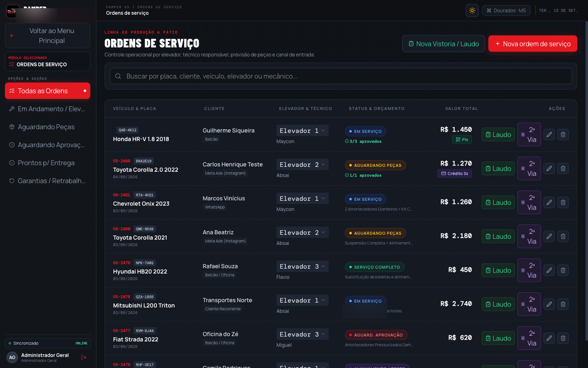The image size is (588, 368).
Task: Click the AG user avatar
Action: tap(12, 357)
